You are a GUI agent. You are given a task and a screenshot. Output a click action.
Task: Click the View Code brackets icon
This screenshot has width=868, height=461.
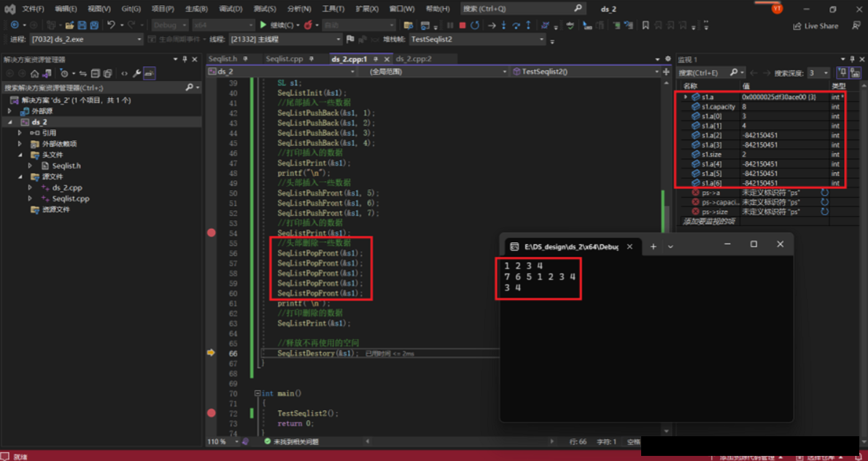[124, 74]
